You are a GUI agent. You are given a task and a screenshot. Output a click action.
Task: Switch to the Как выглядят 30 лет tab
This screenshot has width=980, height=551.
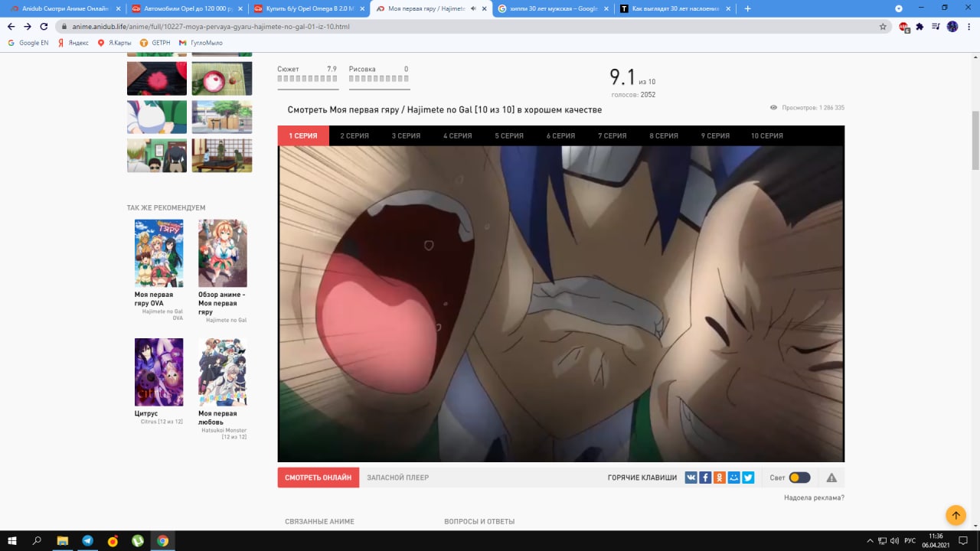coord(675,8)
